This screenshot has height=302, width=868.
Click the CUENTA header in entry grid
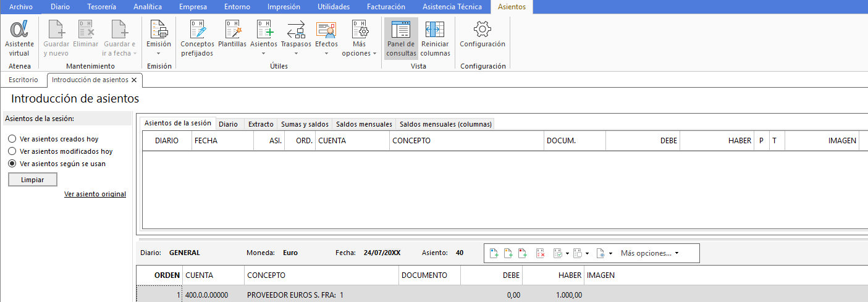213,275
